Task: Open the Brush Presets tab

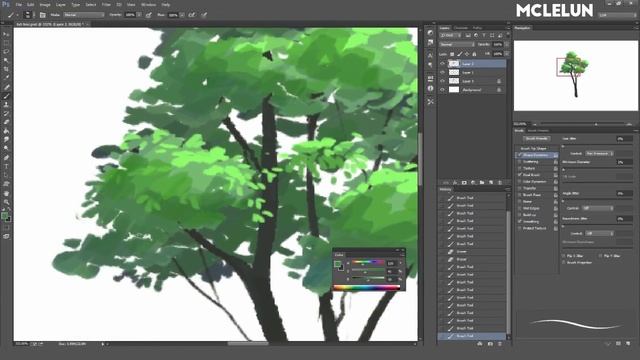Action: pos(538,131)
